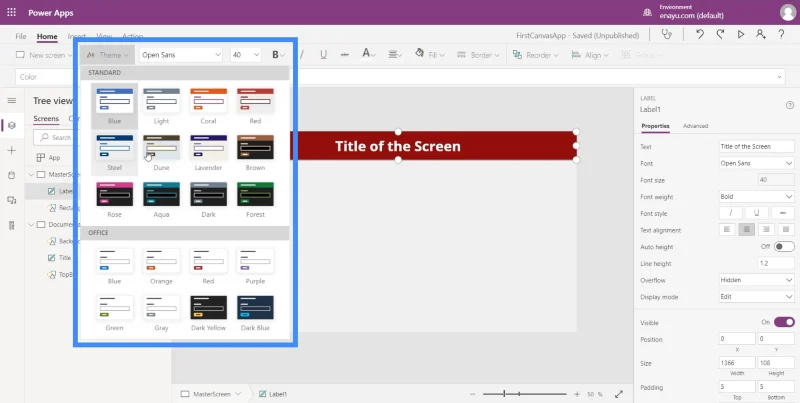
Task: Click the Text property input field
Action: (x=756, y=146)
